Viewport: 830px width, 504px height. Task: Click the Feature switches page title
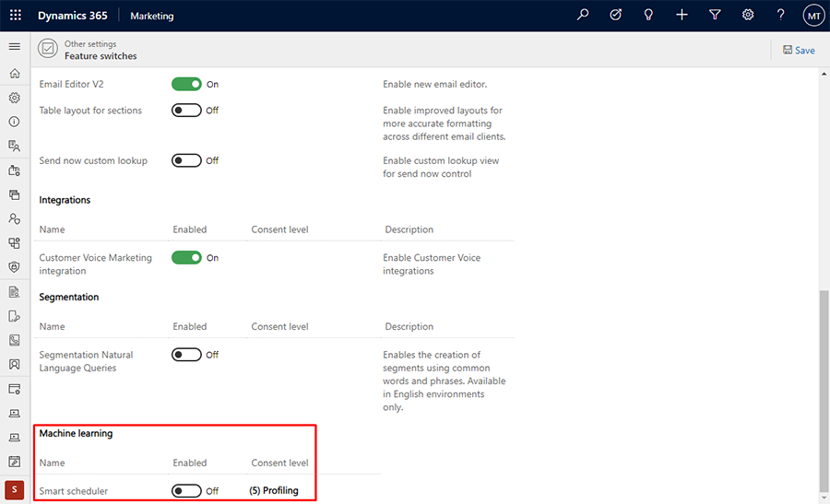(x=101, y=56)
